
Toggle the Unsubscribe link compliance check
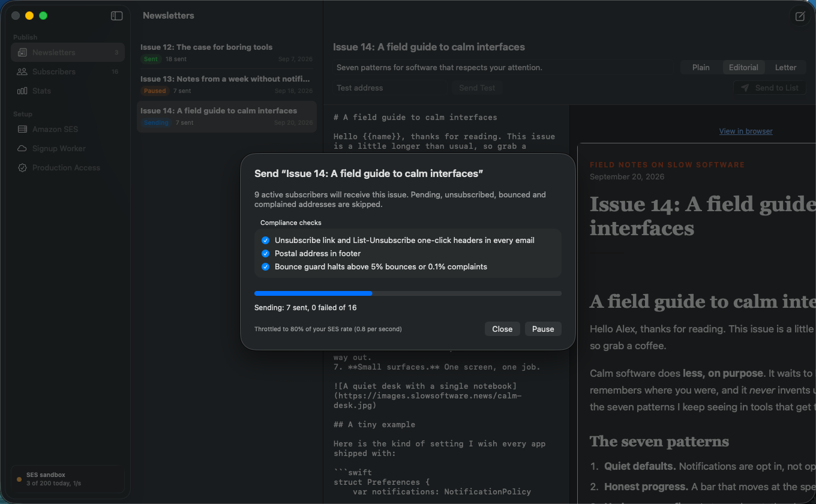tap(265, 240)
